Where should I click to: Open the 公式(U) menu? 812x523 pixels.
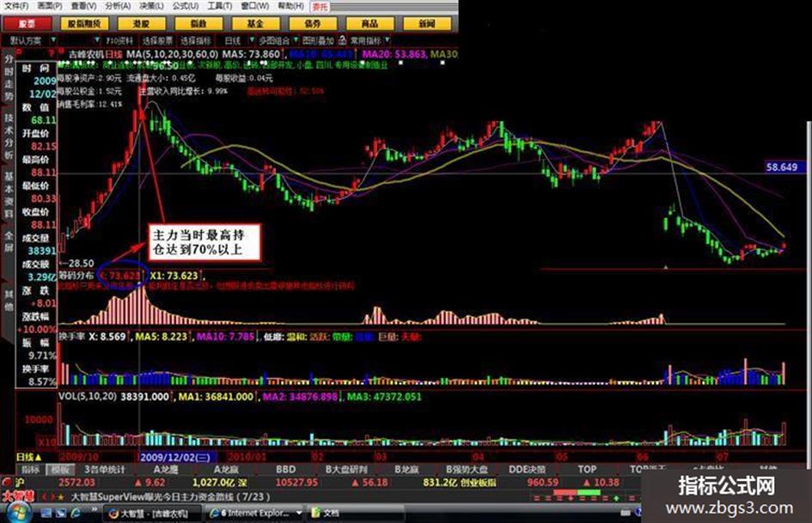[x=186, y=6]
